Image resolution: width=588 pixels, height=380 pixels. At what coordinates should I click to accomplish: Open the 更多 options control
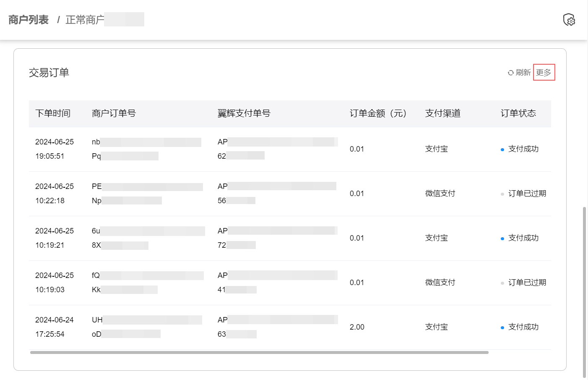click(544, 72)
